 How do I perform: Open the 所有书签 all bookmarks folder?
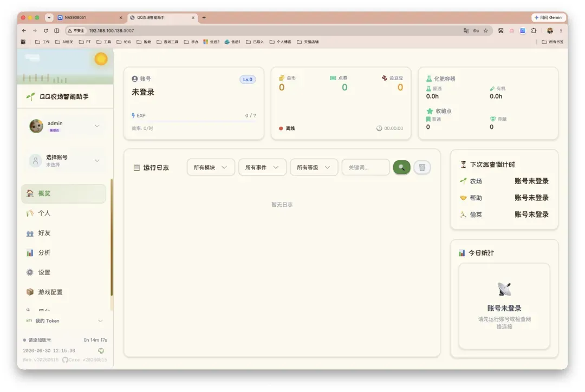point(552,42)
